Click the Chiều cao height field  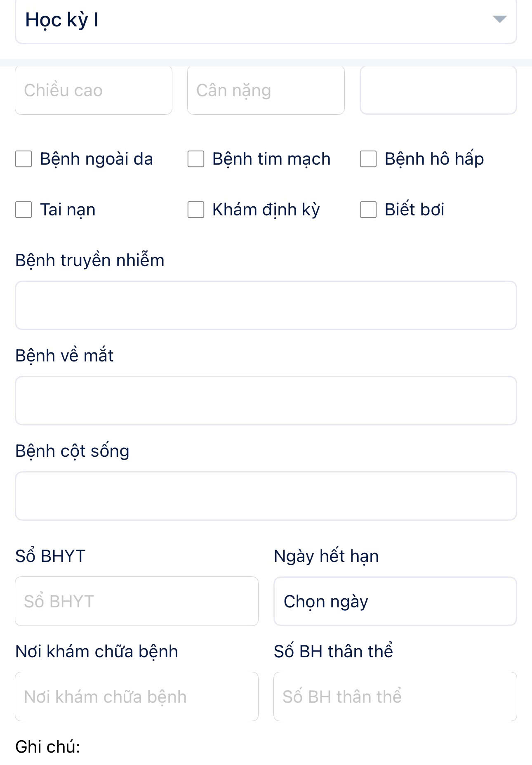(94, 90)
